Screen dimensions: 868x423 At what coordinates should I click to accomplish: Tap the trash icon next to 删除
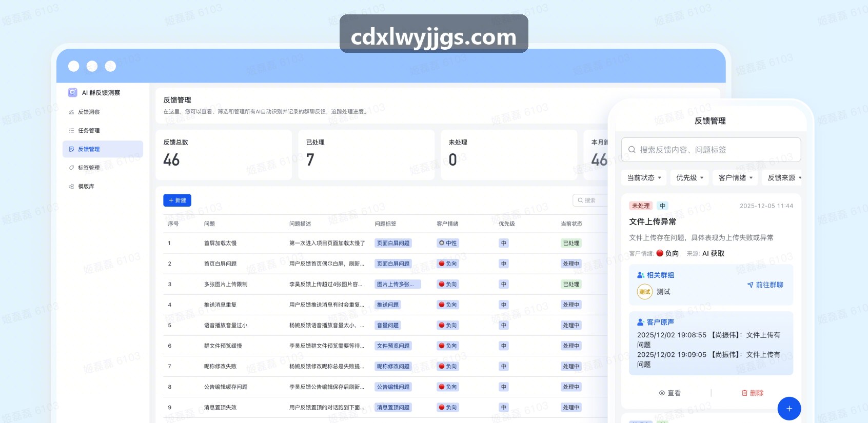(744, 393)
